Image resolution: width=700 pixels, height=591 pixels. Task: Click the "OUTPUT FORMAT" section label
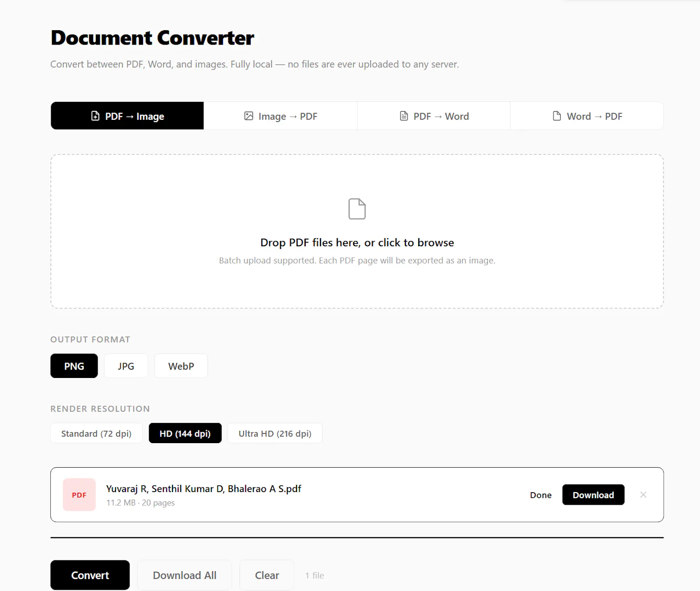(90, 339)
